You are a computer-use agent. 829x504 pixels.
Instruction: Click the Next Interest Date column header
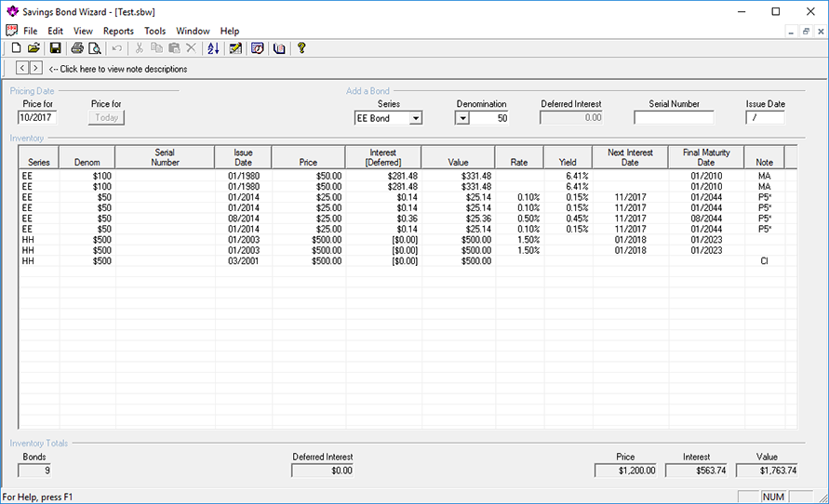point(630,157)
